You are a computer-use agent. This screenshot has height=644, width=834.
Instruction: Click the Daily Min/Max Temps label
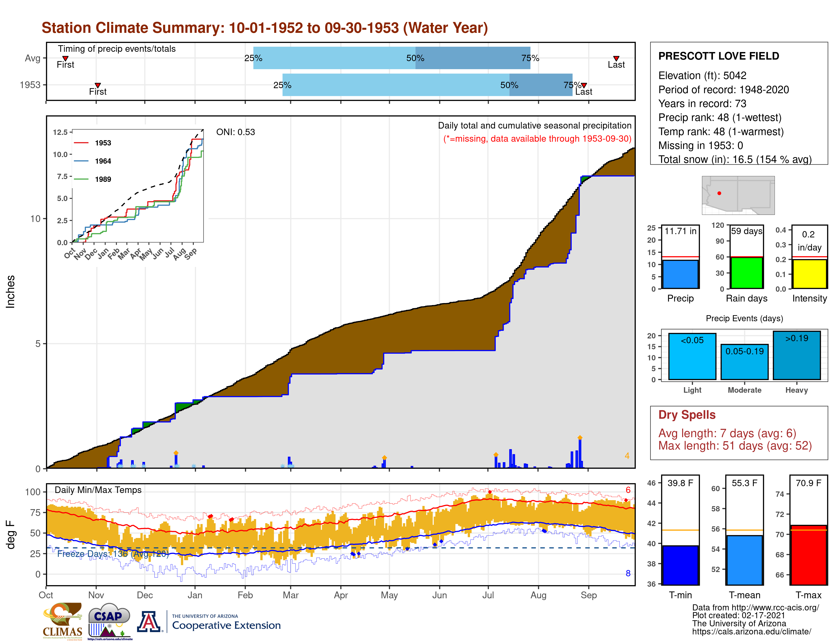[x=98, y=490]
